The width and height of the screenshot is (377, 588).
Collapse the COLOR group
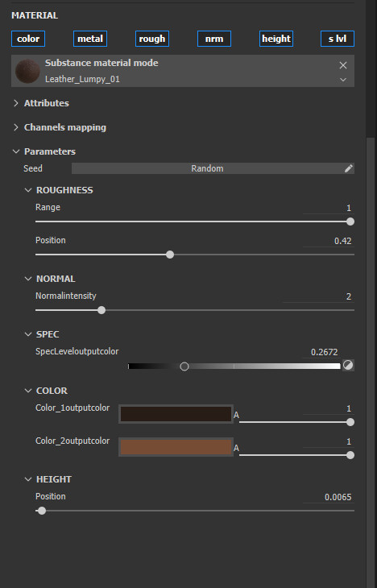[x=28, y=391]
